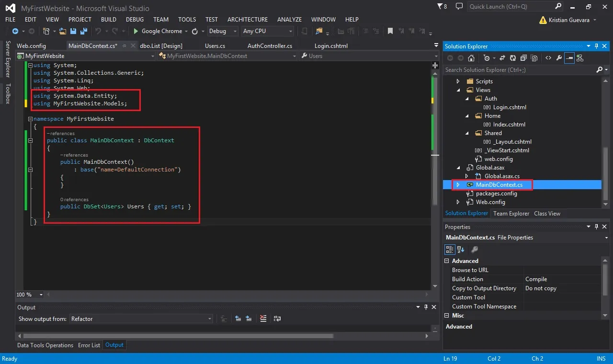The image size is (613, 364).
Task: Expand MainDbContext.cs node in Solution Explorer
Action: click(458, 185)
